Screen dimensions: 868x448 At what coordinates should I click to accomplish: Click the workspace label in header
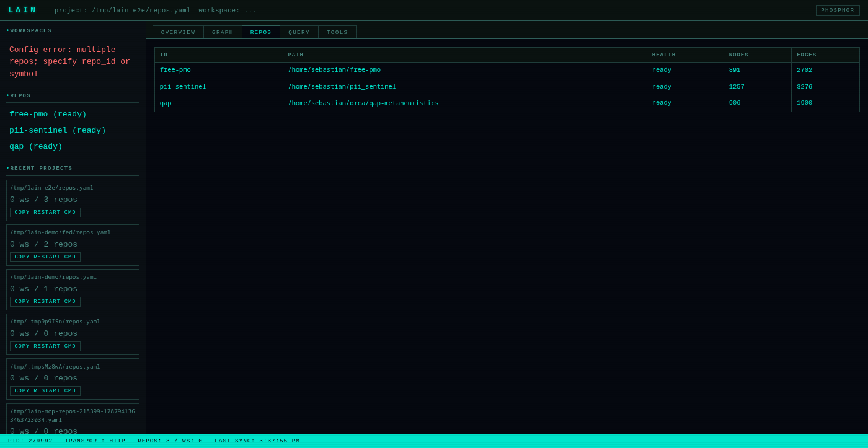click(x=227, y=11)
